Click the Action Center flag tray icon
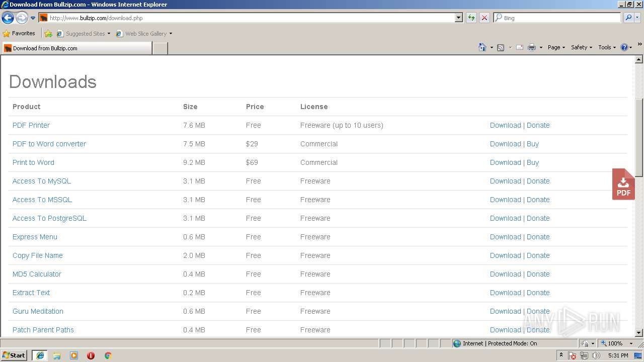This screenshot has width=644, height=362. [572, 355]
